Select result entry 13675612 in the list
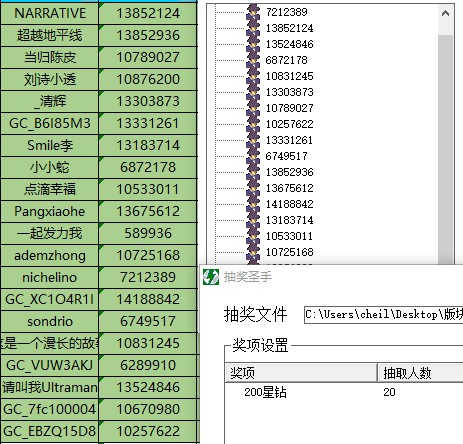Screen dimensions: 463x444 coord(289,188)
